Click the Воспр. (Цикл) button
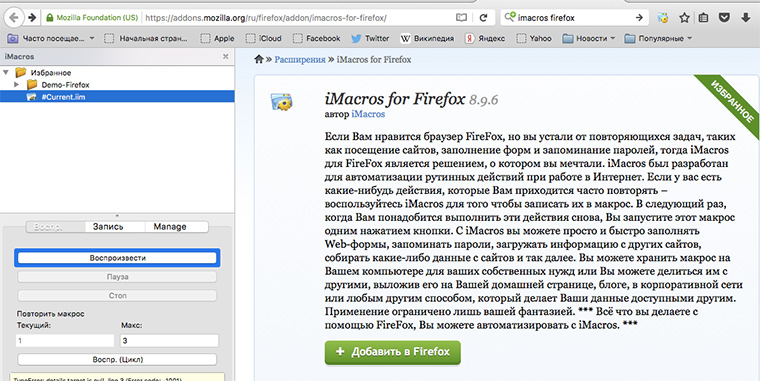Image resolution: width=760 pixels, height=381 pixels. (117, 360)
